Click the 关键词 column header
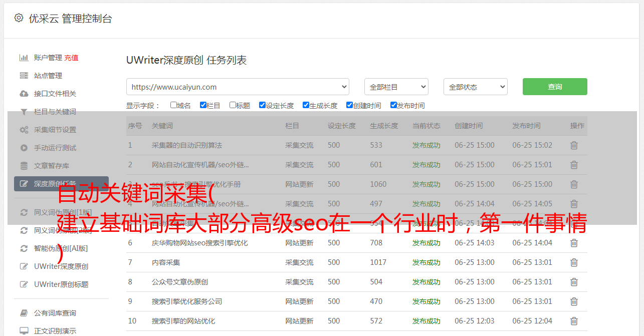Screen dimensions: 644x336 162,126
